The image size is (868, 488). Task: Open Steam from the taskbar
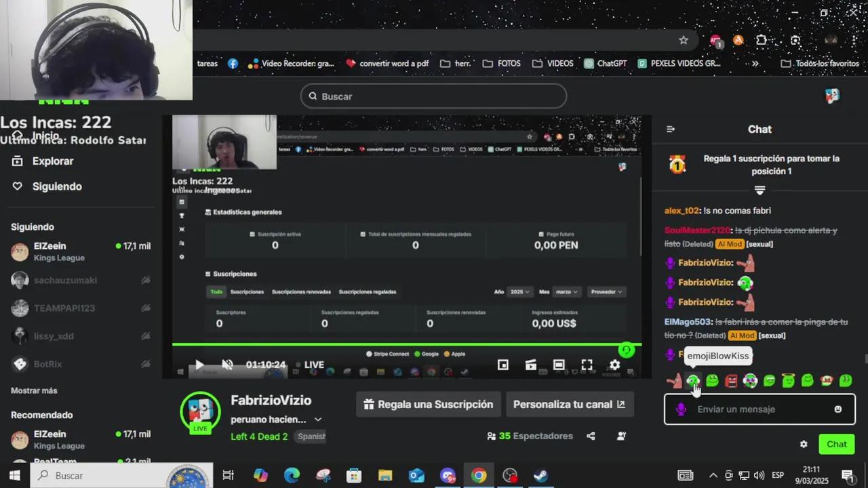point(540,475)
